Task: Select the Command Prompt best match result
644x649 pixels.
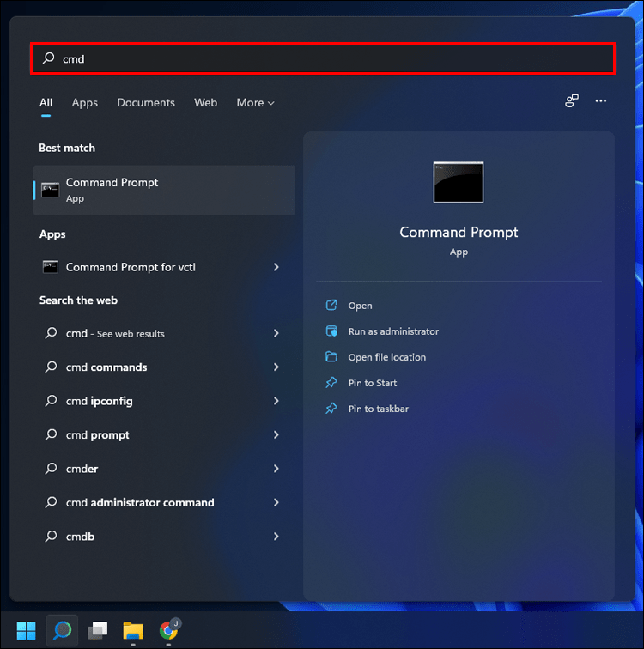Action: [164, 190]
